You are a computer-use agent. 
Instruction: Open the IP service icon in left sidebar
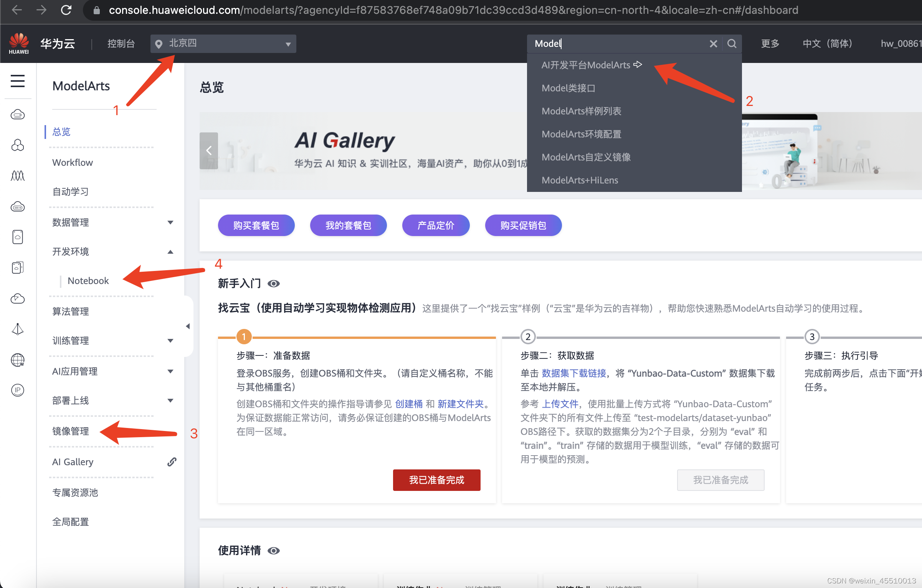18,390
